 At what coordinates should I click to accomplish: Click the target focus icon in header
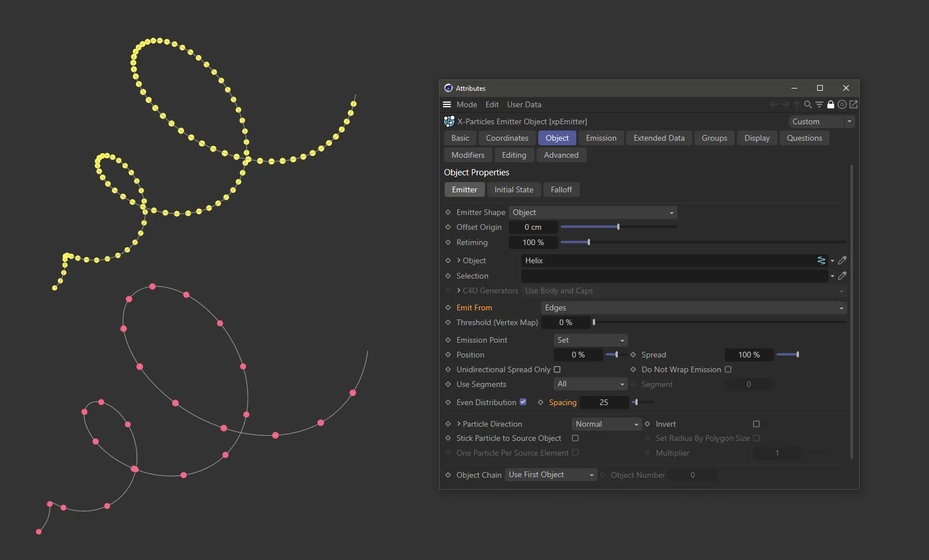click(842, 104)
